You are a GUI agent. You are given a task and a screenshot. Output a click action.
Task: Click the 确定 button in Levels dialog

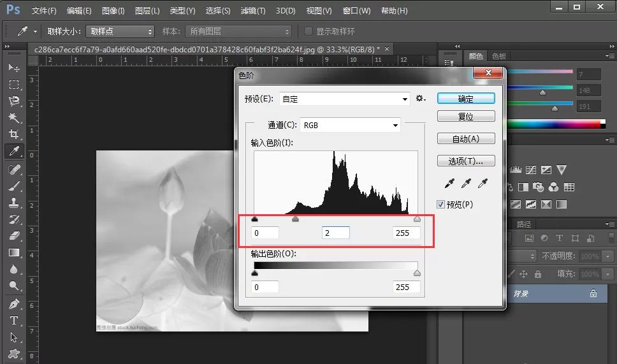tap(466, 98)
